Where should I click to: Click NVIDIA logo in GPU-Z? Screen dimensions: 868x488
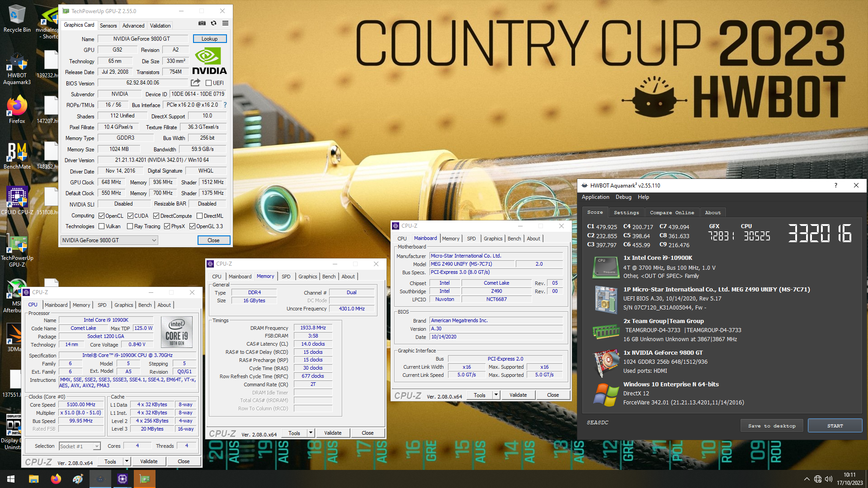pyautogui.click(x=209, y=61)
